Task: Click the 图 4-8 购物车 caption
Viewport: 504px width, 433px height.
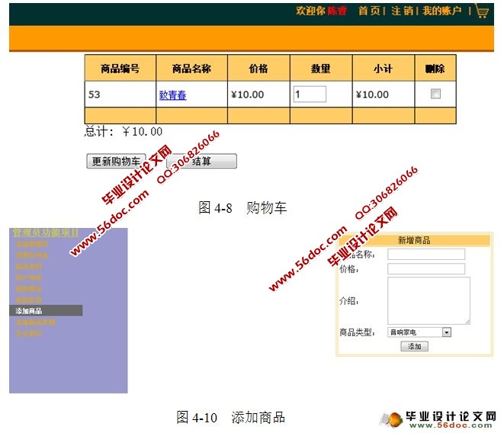Action: 242,207
